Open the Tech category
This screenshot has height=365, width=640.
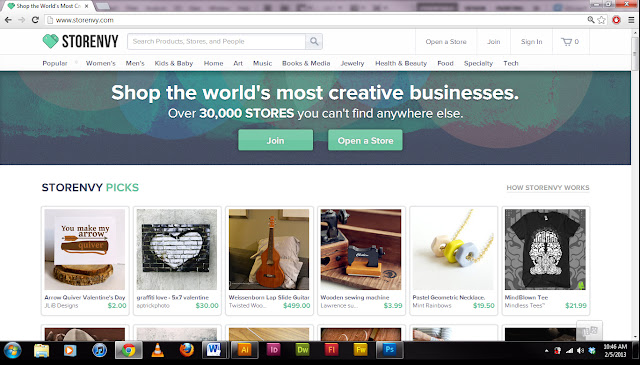pos(511,63)
